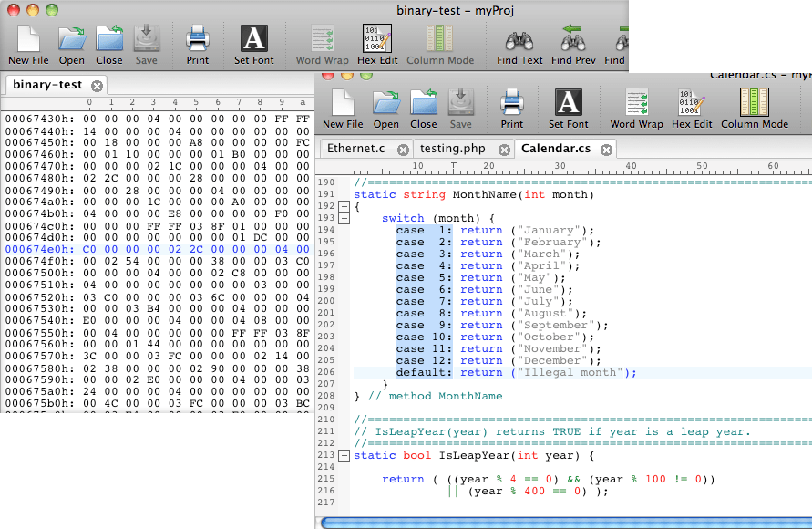Toggle Column Mode in Calendar.cs window toolbar
The height and width of the screenshot is (529, 812).
point(755,109)
